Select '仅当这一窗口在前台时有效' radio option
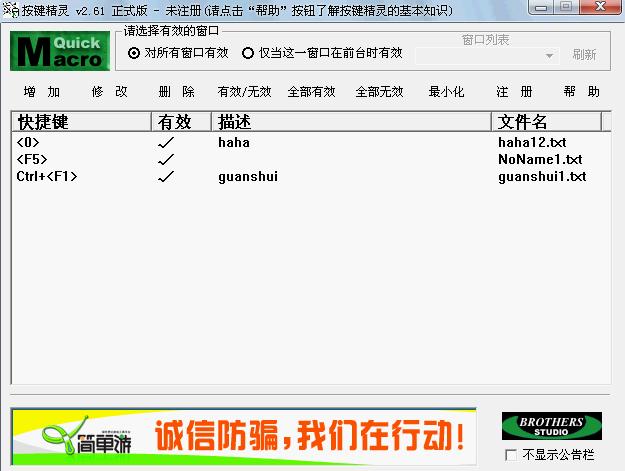The image size is (625, 471). point(248,54)
